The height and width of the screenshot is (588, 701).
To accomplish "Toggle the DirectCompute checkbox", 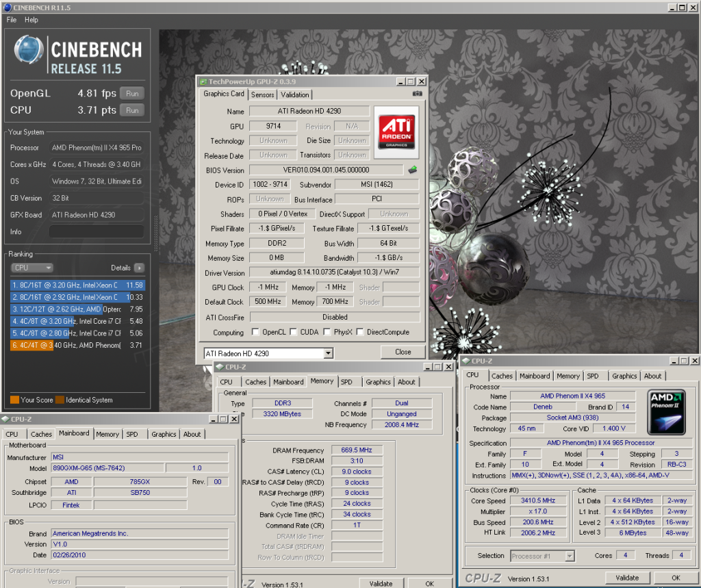I will [x=360, y=333].
